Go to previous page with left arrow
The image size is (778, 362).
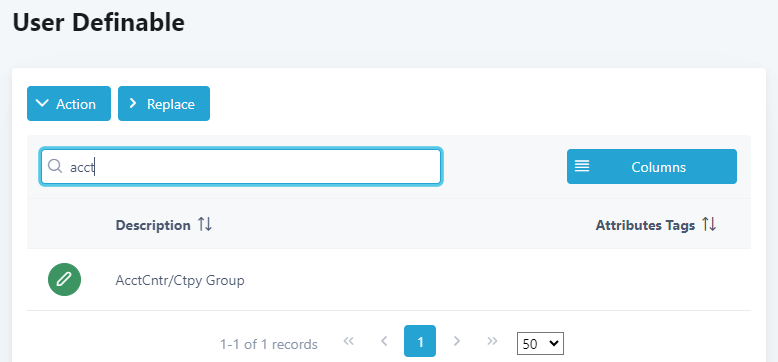pos(384,341)
